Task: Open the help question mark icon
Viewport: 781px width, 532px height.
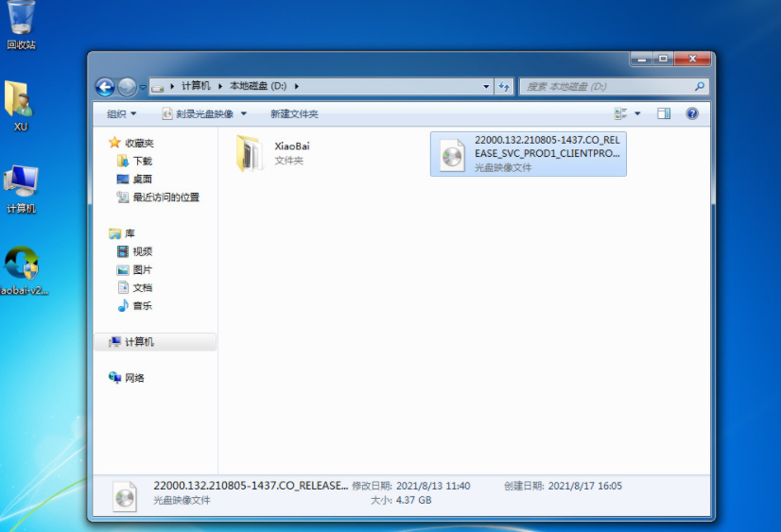Action: coord(692,113)
